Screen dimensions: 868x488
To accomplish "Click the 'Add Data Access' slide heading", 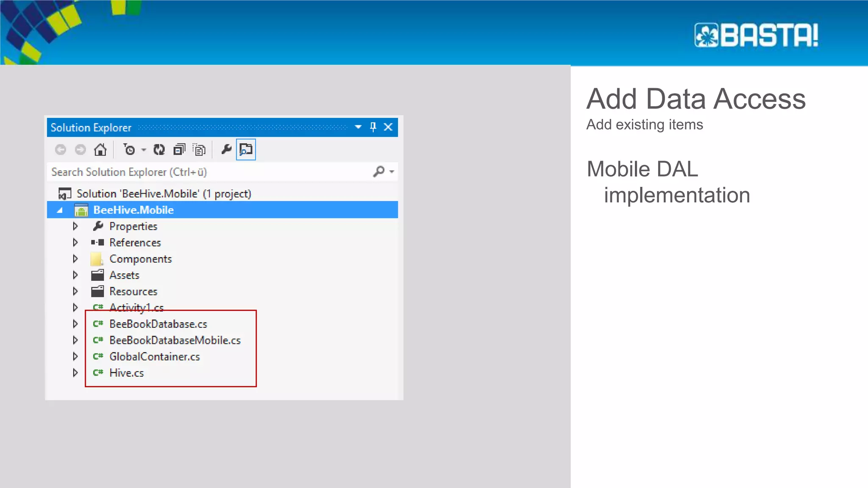I will tap(696, 99).
